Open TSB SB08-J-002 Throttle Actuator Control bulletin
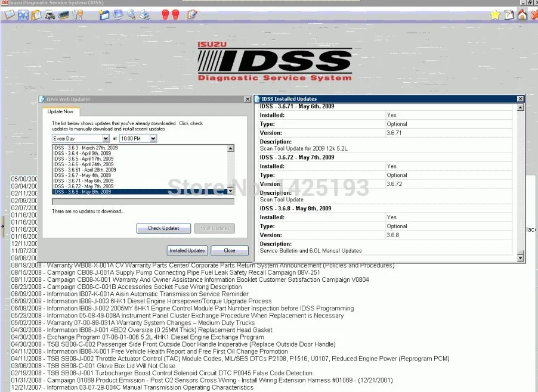This screenshot has height=392, width=538. click(230, 359)
